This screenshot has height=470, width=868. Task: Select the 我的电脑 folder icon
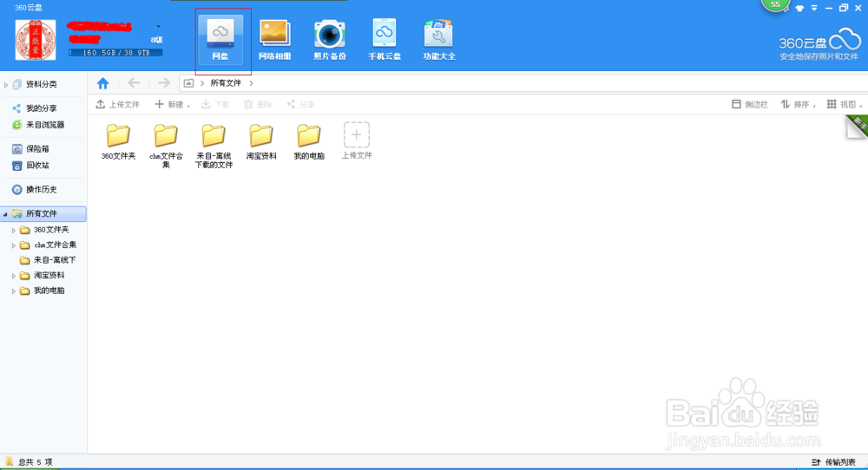click(308, 135)
